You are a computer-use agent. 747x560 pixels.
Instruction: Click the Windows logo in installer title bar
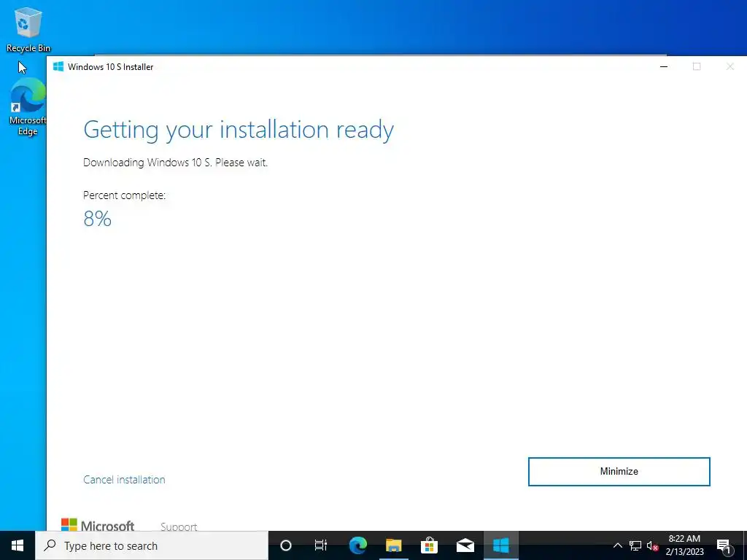coord(58,66)
